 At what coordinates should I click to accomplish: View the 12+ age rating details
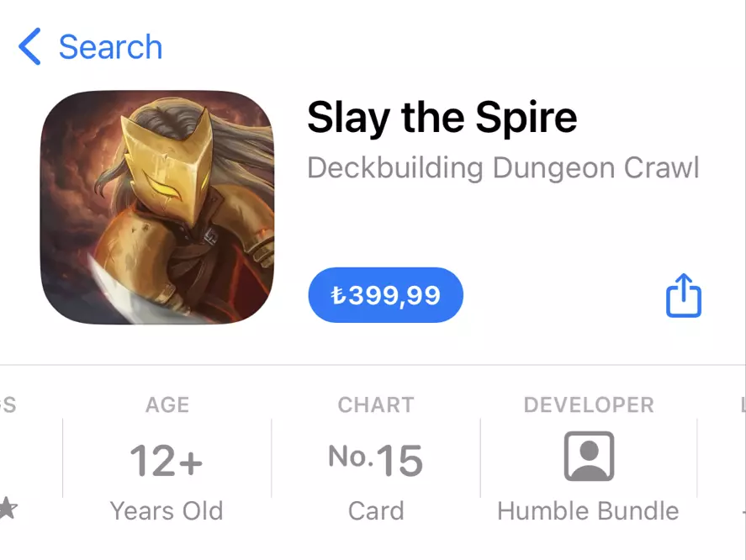pos(167,458)
